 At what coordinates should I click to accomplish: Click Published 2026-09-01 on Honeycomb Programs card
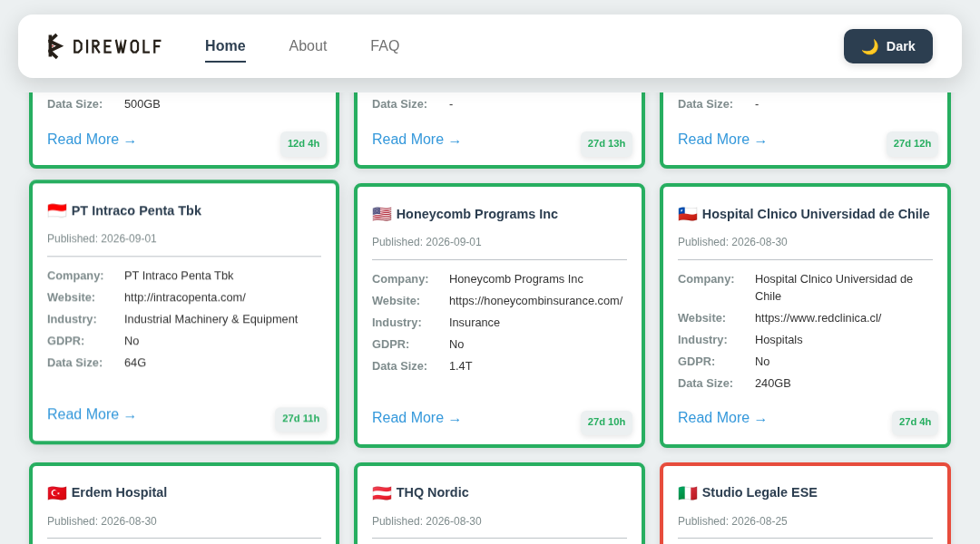pyautogui.click(x=426, y=242)
